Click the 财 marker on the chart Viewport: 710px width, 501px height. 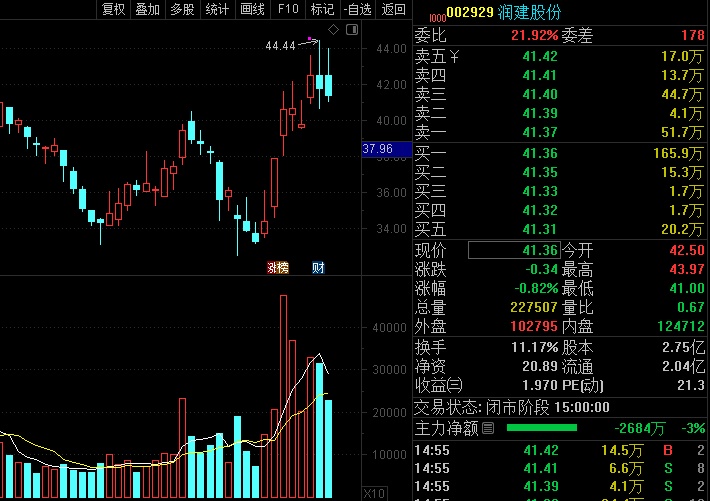[318, 268]
